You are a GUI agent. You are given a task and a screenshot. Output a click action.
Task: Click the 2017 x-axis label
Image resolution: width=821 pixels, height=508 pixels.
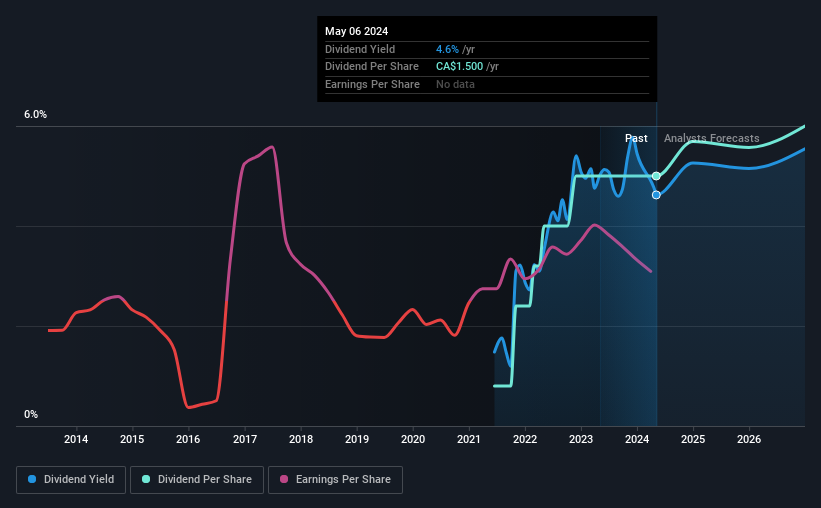[245, 439]
